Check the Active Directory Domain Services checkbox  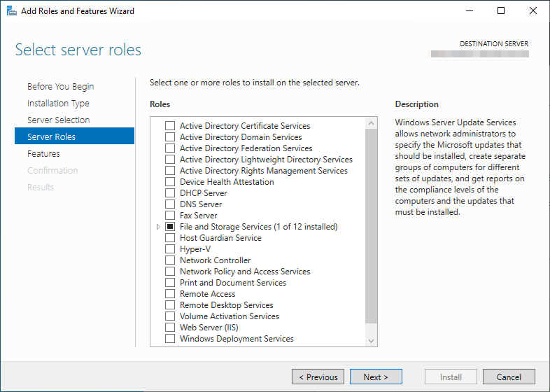point(170,137)
